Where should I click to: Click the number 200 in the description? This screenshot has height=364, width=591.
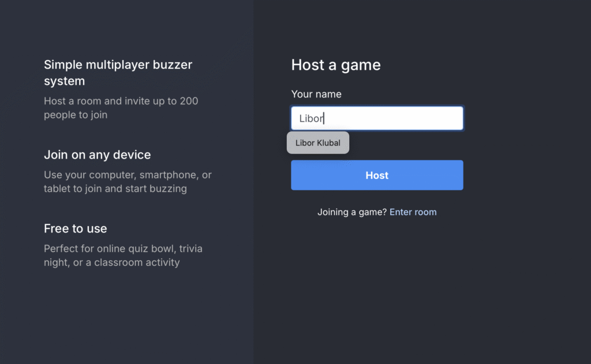coord(189,101)
